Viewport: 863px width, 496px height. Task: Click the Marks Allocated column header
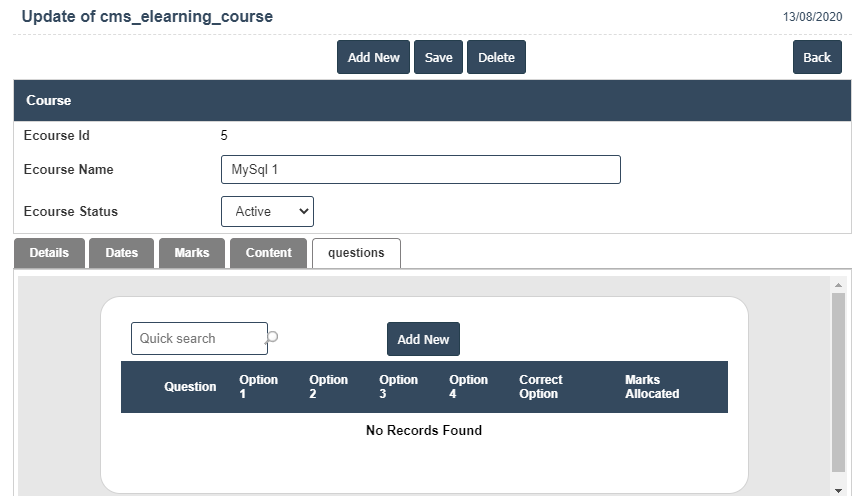coord(651,387)
